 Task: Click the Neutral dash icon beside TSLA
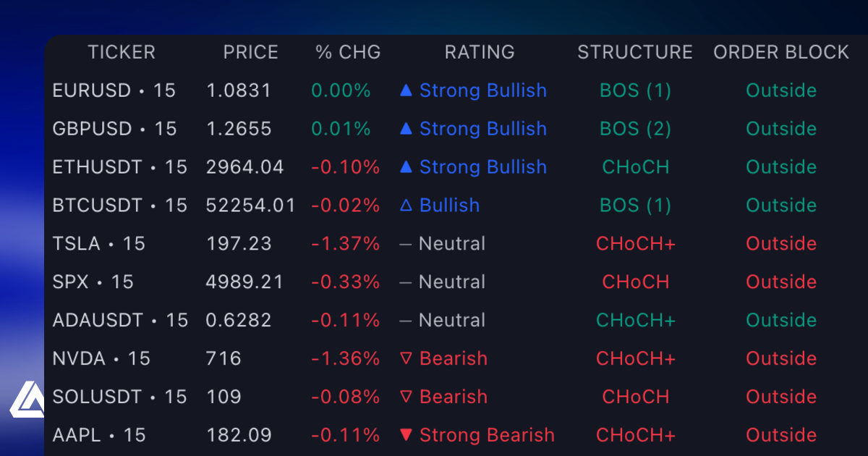(406, 244)
